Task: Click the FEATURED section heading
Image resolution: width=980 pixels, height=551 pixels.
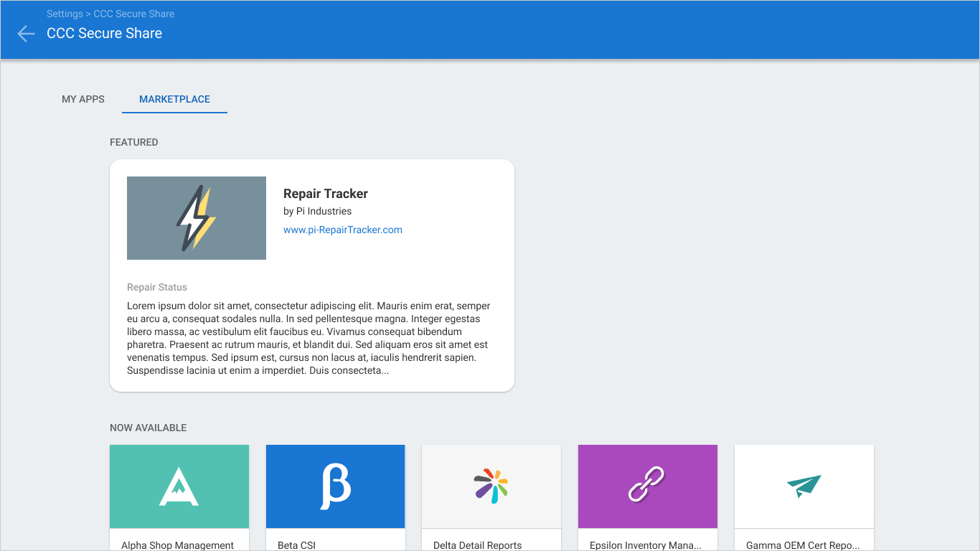Action: (134, 142)
